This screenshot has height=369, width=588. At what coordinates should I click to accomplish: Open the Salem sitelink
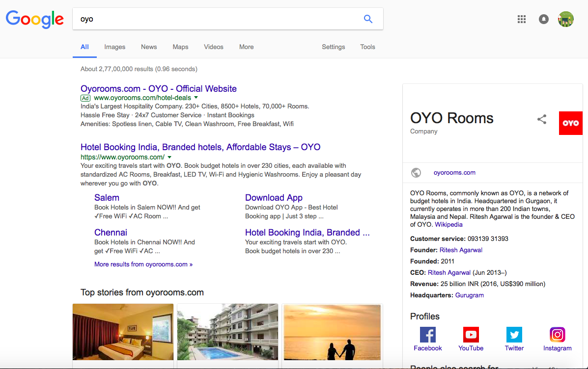[107, 198]
